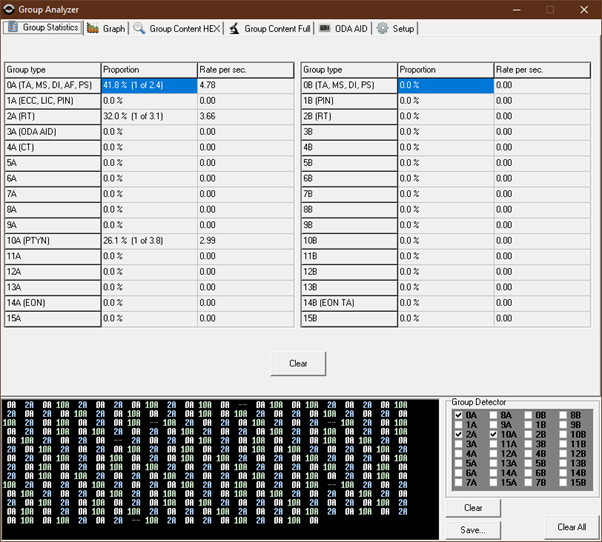
Task: Click the microscope icon for Group Content Full
Action: click(233, 28)
